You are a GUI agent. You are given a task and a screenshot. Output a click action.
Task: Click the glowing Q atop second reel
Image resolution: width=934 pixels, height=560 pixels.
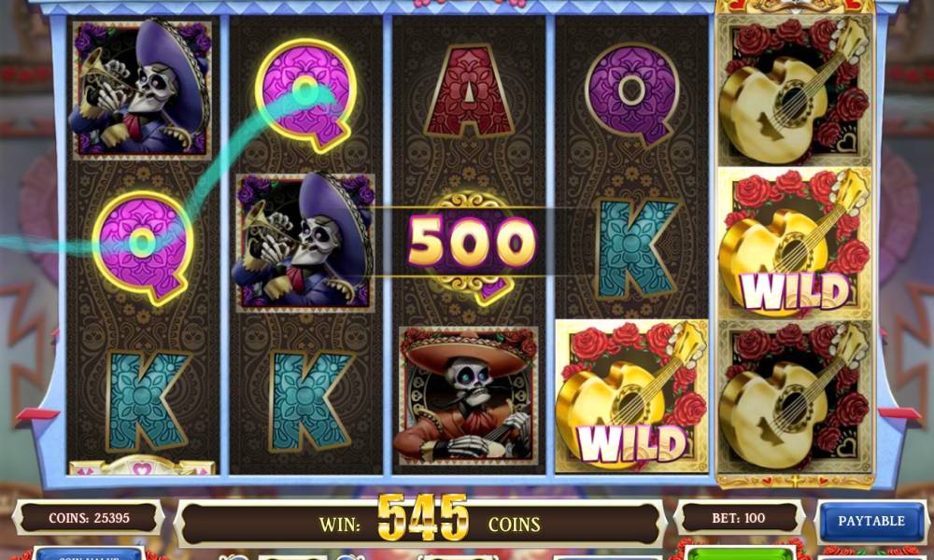306,94
